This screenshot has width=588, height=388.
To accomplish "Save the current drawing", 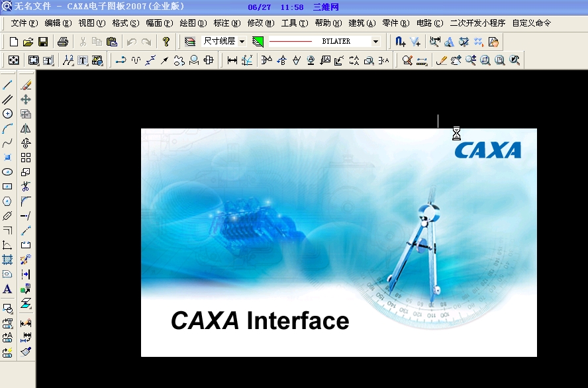I will pyautogui.click(x=43, y=42).
